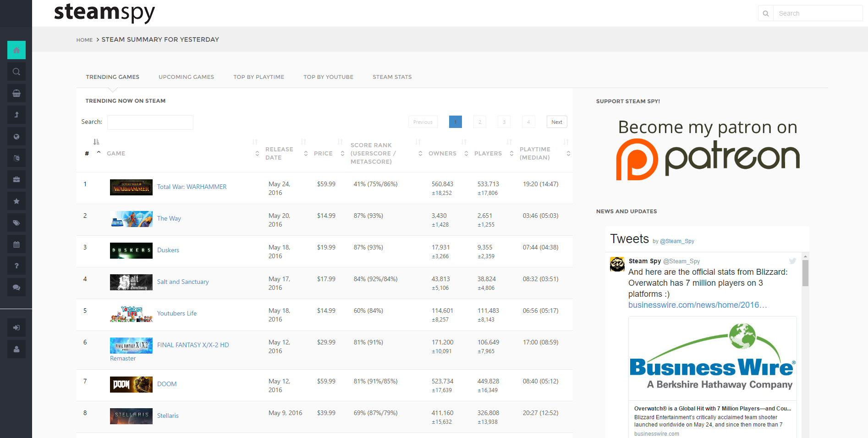This screenshot has height=438, width=868.
Task: Click Stellaris thumbnail image
Action: coord(131,416)
